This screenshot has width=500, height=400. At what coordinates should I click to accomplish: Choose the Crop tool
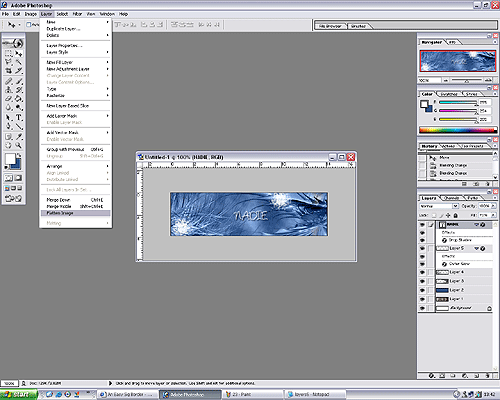[8, 70]
